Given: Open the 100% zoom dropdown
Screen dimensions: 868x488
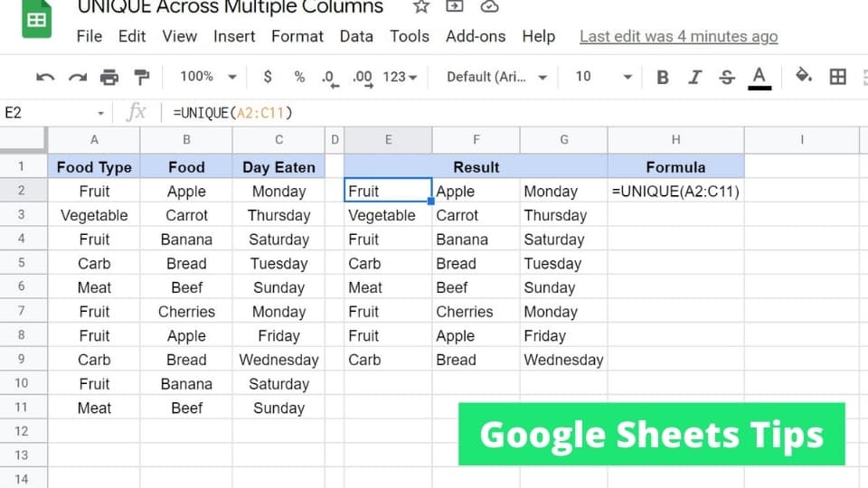Looking at the screenshot, I should [x=208, y=76].
